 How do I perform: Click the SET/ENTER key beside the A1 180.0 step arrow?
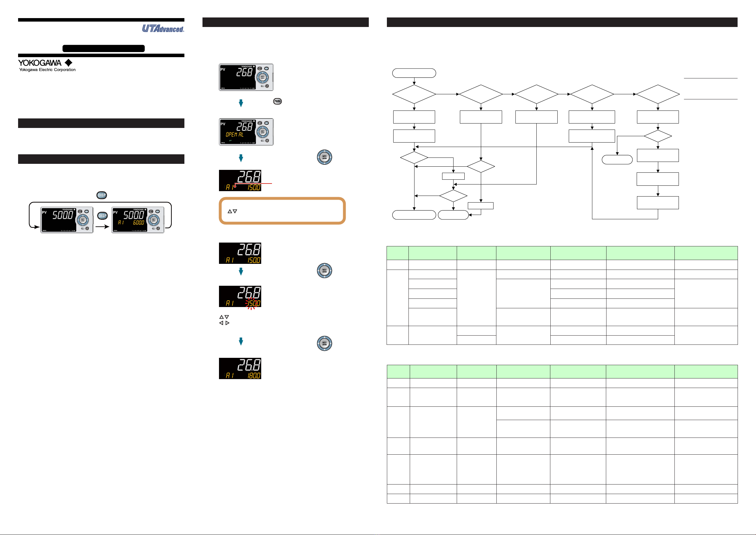point(324,343)
